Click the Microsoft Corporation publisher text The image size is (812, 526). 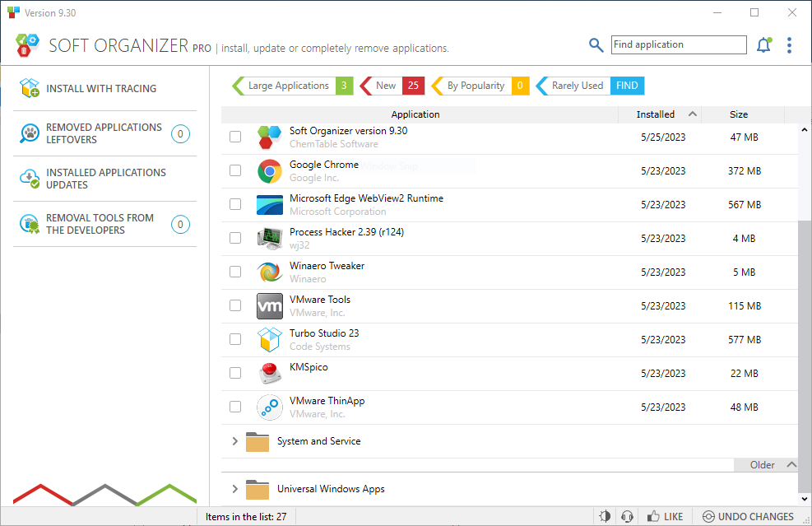point(337,212)
